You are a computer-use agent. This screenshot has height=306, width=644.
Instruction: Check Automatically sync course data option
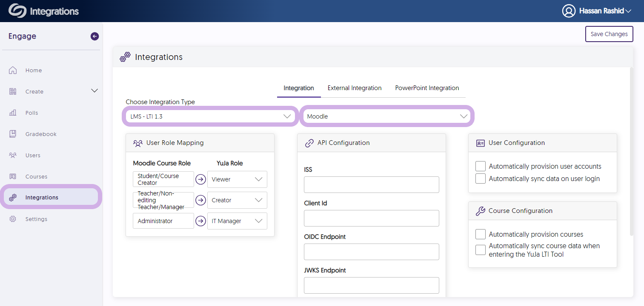click(481, 249)
